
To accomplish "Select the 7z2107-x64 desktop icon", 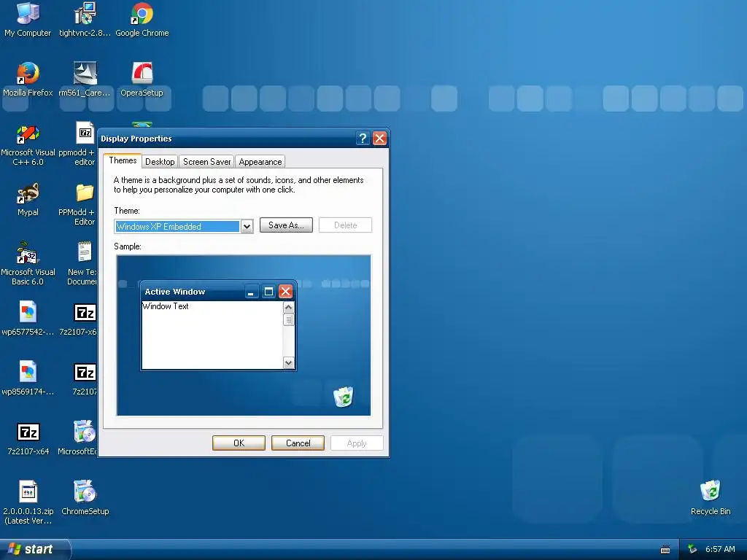I will coord(28,438).
